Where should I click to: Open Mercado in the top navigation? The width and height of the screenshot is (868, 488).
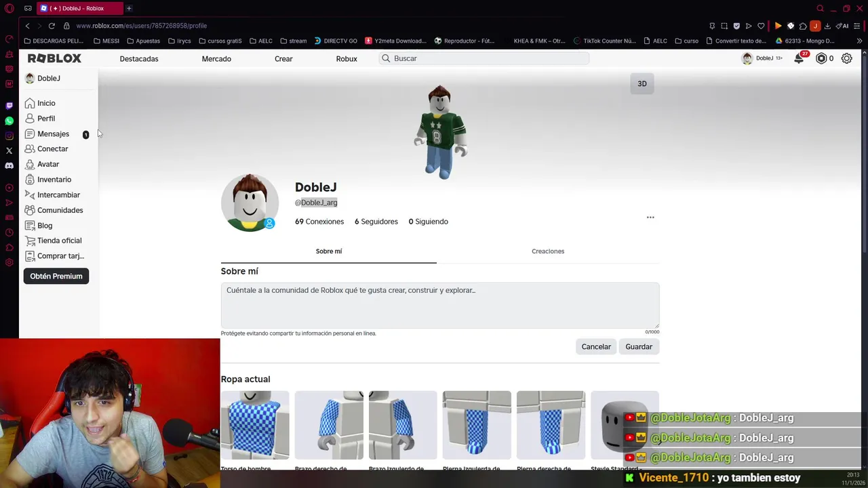point(216,59)
